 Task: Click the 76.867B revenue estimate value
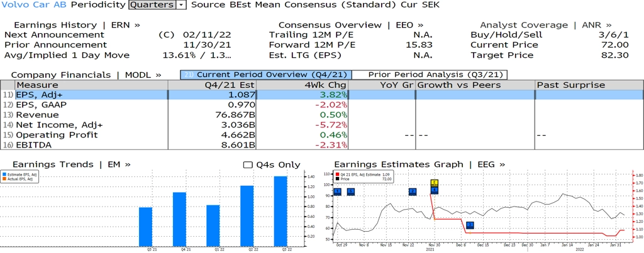[x=236, y=115]
